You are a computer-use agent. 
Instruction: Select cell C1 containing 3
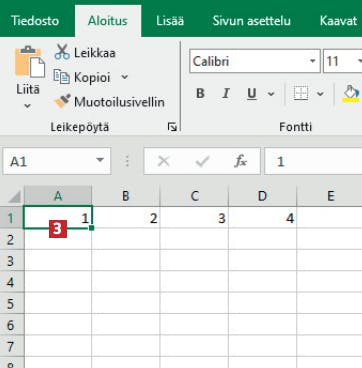pyautogui.click(x=194, y=218)
